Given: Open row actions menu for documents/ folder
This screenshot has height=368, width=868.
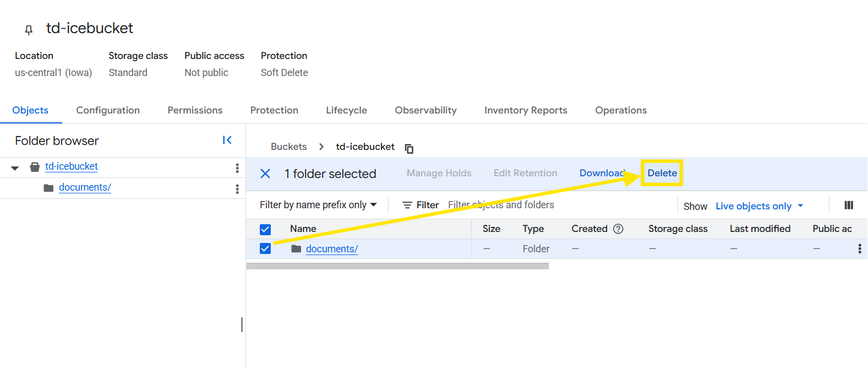Looking at the screenshot, I should click(x=859, y=249).
